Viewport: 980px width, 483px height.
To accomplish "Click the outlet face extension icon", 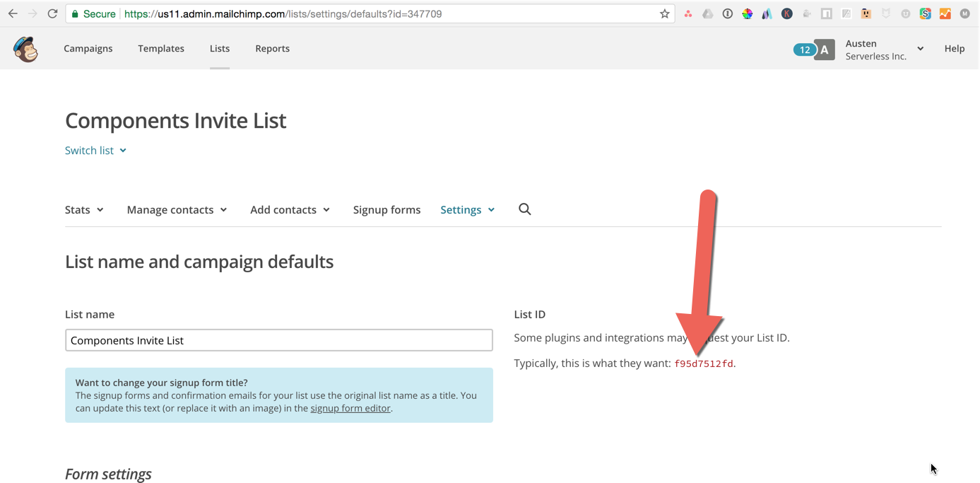I will tap(866, 13).
